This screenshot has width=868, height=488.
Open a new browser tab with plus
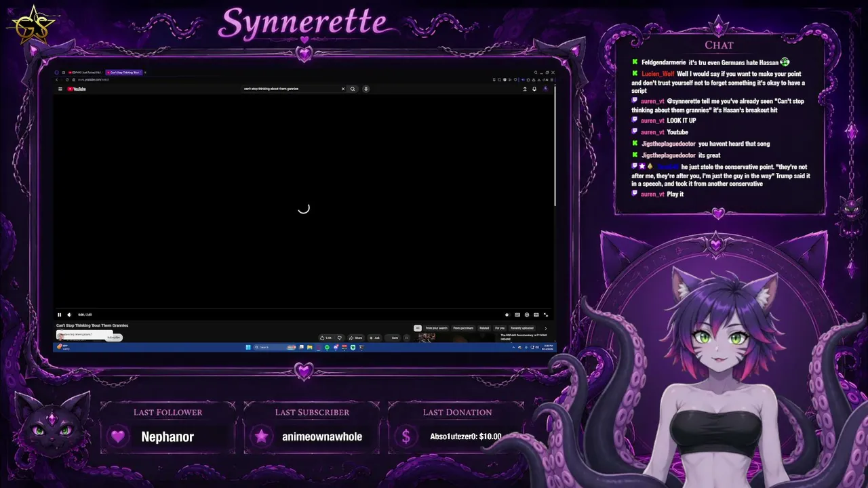click(x=145, y=73)
